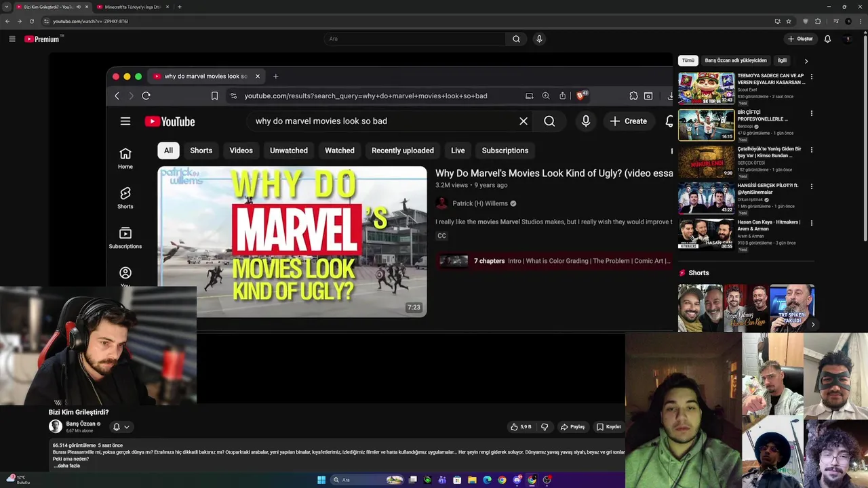The image size is (868, 488).
Task: Open Task View from the taskbar
Action: pos(412,480)
